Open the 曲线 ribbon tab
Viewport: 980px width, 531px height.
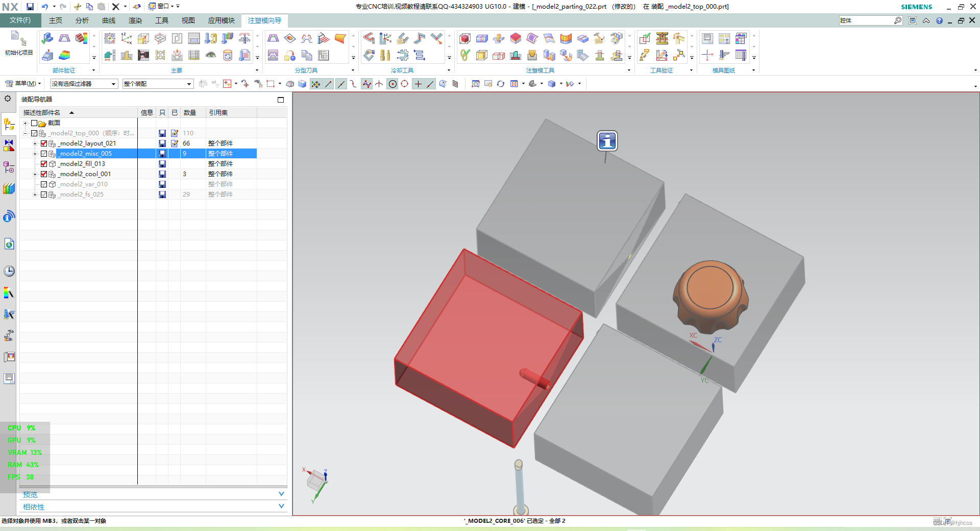pos(109,20)
